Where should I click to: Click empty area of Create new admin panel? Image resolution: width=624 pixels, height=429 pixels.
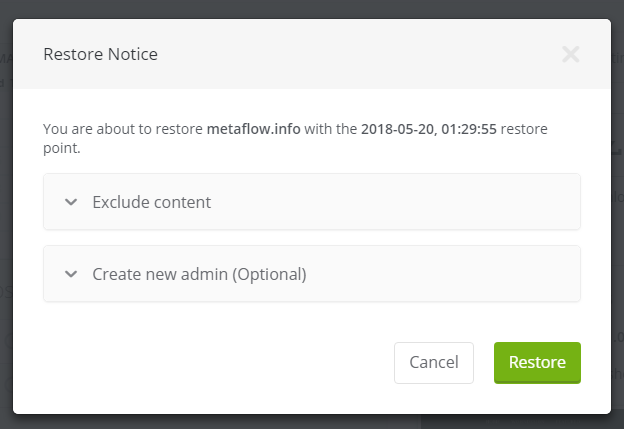tap(450, 274)
